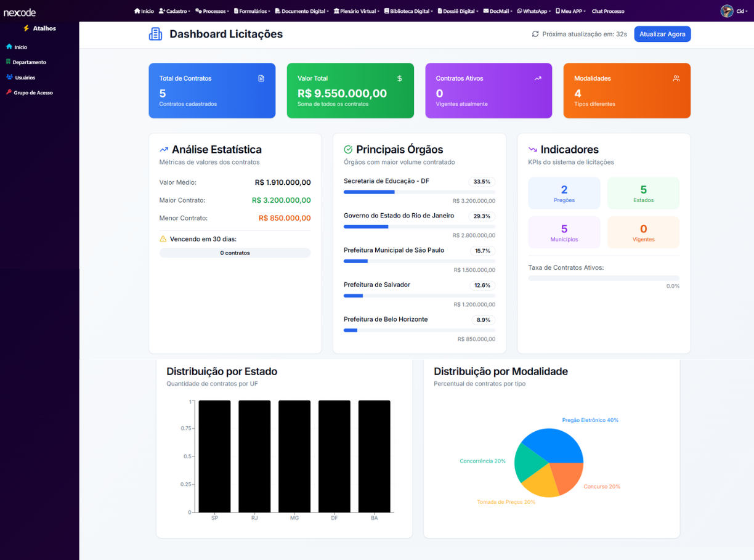This screenshot has width=754, height=560.
Task: Click the Secretaria de Educação progress bar
Action: click(419, 192)
